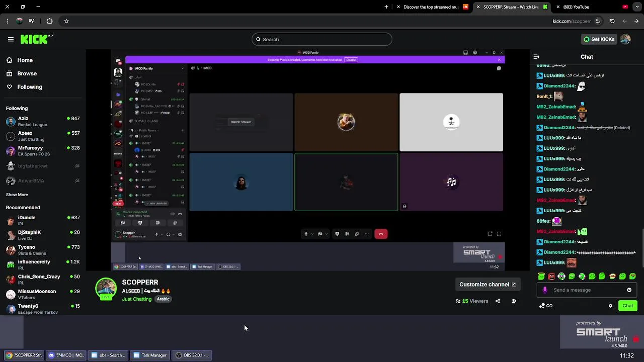Open Task Manager from the taskbar
Image resolution: width=644 pixels, height=362 pixels.
[x=149, y=355]
